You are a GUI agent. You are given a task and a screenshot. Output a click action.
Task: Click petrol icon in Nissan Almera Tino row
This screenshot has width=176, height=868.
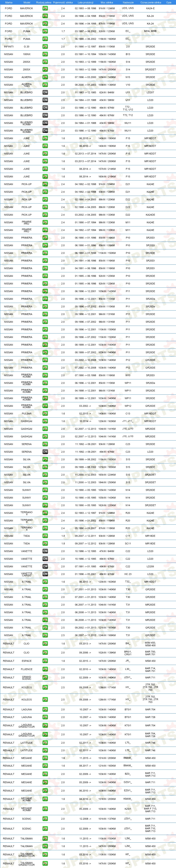click(45, 85)
